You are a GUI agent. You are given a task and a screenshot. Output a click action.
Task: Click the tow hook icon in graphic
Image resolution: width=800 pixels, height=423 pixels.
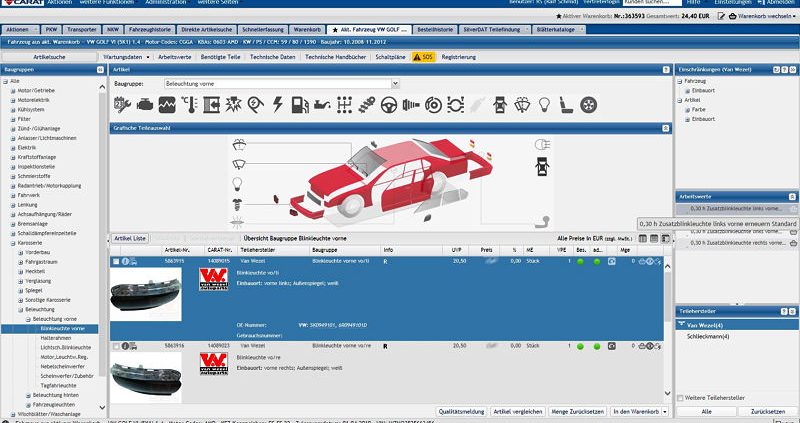tap(542, 222)
